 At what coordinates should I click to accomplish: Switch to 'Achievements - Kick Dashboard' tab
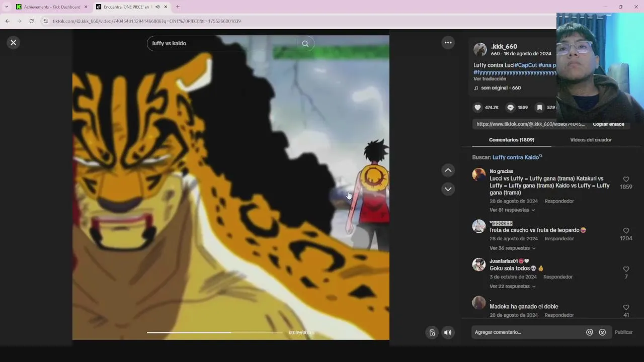pyautogui.click(x=52, y=7)
